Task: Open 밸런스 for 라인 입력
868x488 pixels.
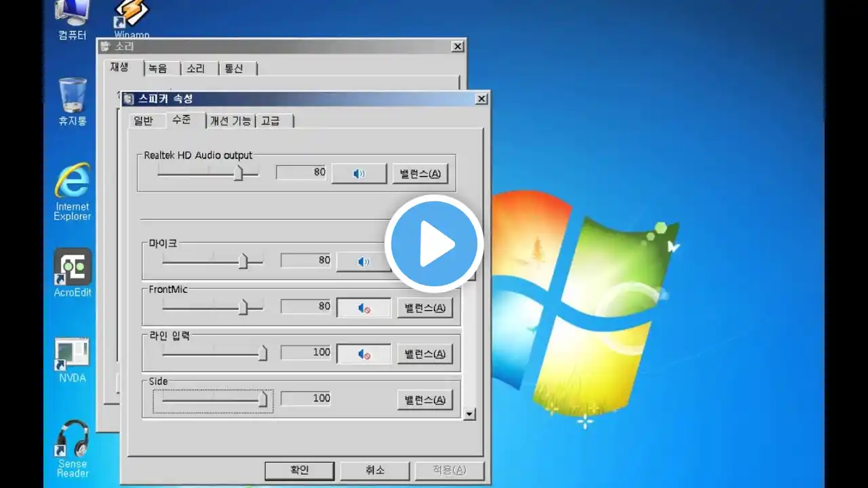Action: tap(425, 354)
